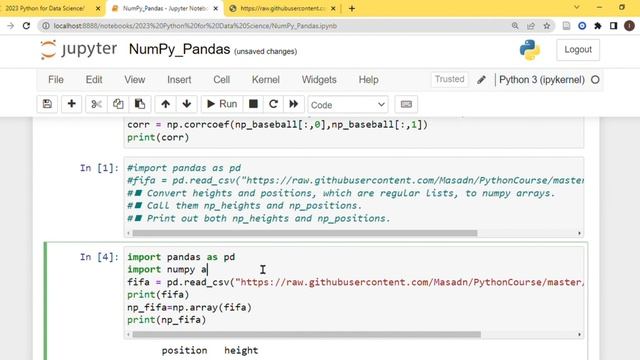Click the In [1] cell prompt
The width and height of the screenshot is (640, 360).
99,168
